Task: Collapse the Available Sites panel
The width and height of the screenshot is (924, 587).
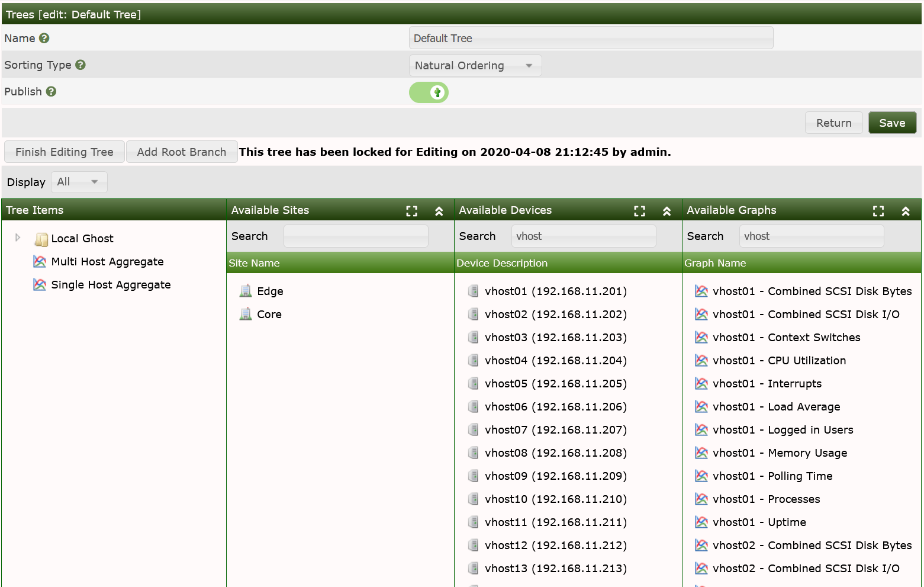Action: 439,211
